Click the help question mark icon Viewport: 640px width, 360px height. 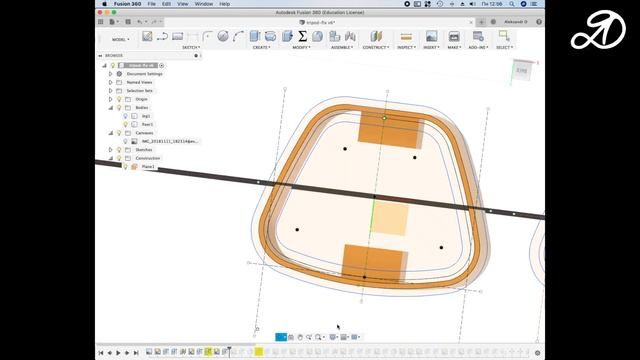tap(539, 22)
